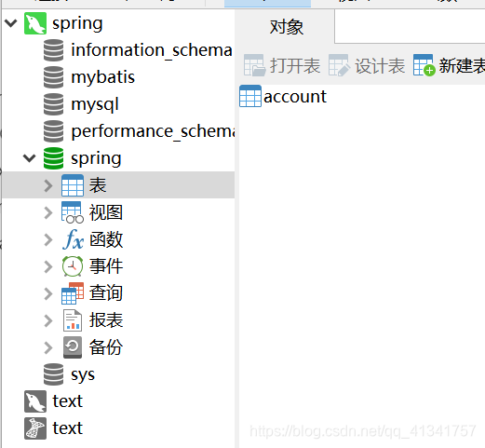Screen dimensions: 485x448
Task: Select the 视图 tree item label
Action: pos(106,212)
